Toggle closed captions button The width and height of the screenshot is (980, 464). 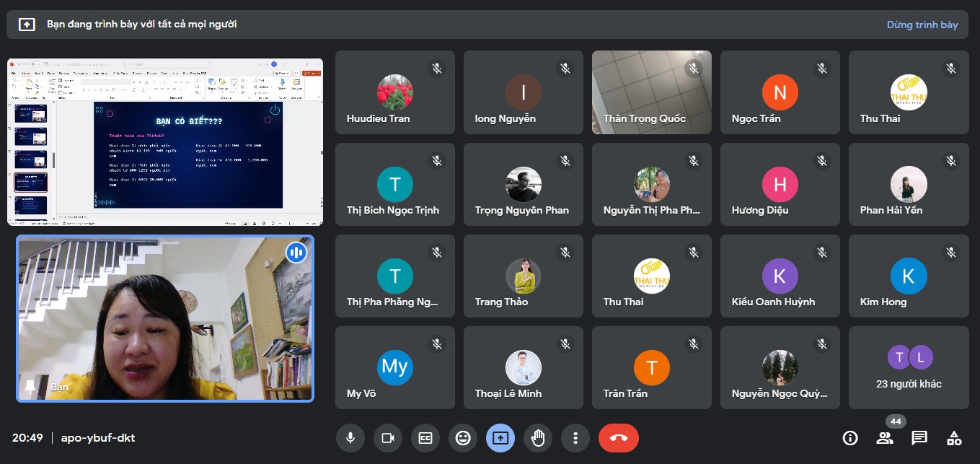(x=425, y=438)
